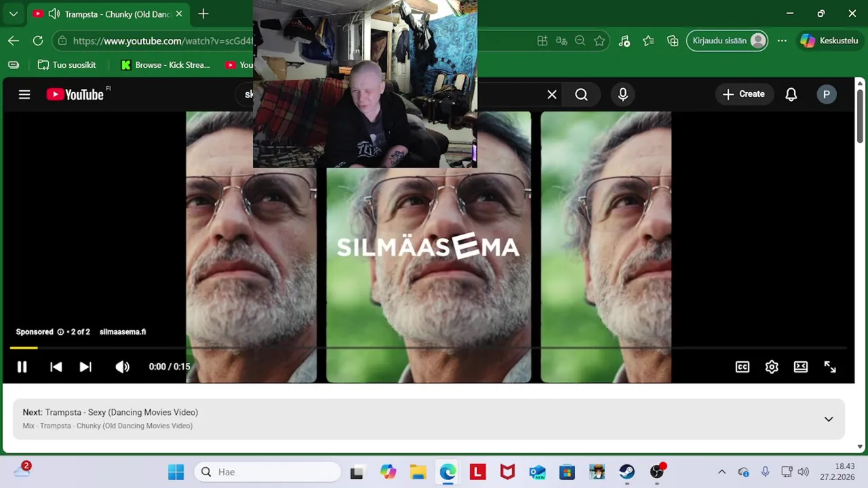The width and height of the screenshot is (868, 488).
Task: Open OBS Studio from taskbar
Action: (656, 472)
